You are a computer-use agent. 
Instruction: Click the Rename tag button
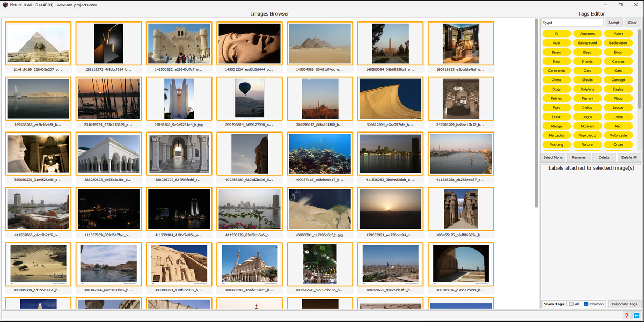coord(579,157)
